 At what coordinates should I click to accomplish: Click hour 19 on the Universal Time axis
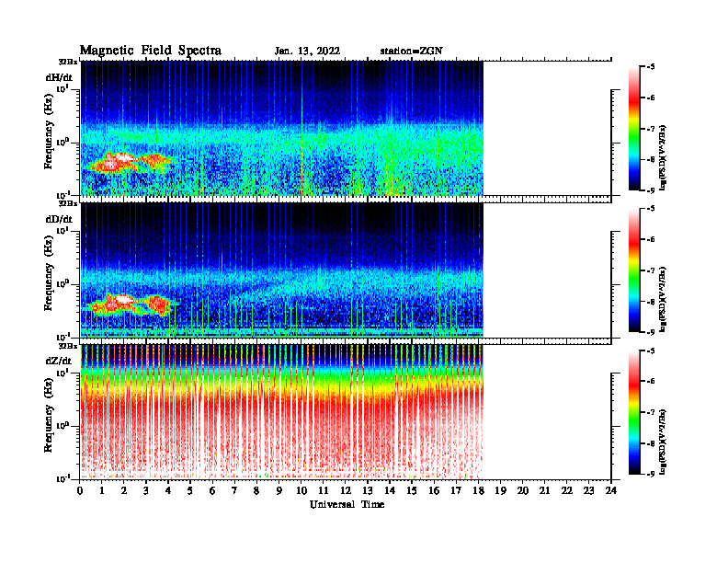point(500,491)
